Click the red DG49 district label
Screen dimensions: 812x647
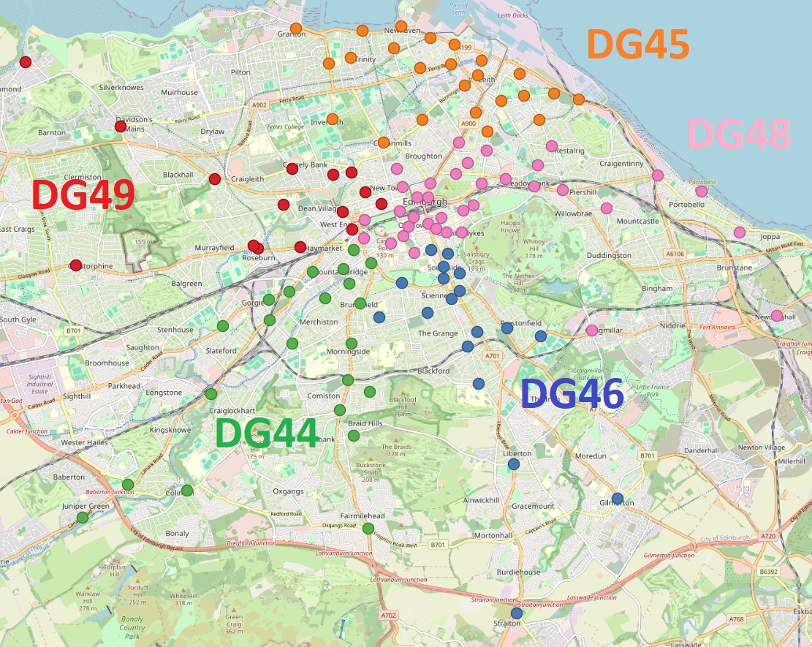[83, 196]
